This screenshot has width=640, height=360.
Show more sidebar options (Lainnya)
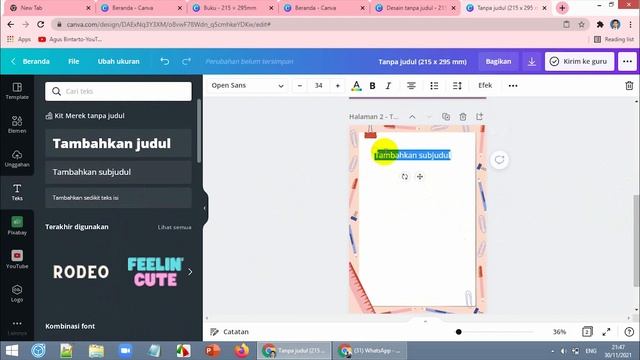[x=17, y=327]
